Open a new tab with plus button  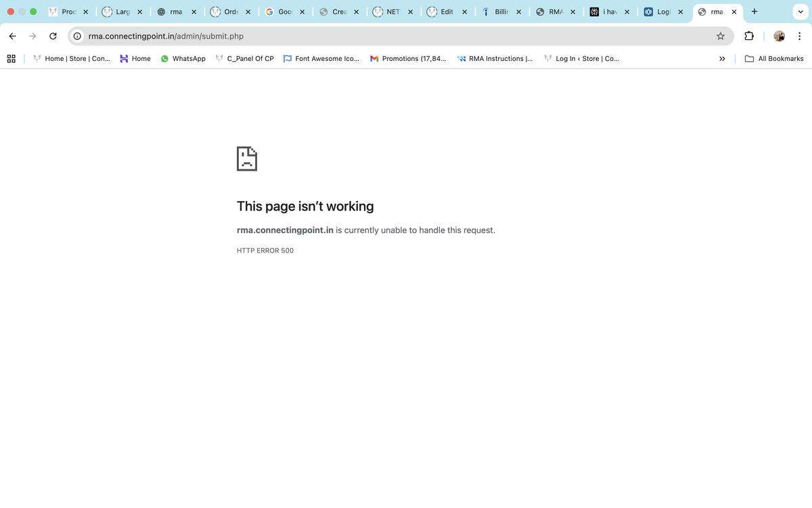754,12
